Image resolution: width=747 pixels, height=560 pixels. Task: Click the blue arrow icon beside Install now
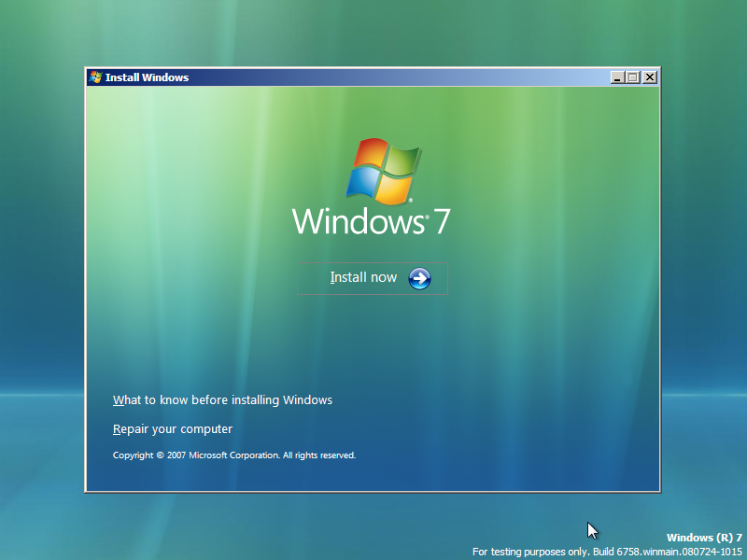[419, 277]
